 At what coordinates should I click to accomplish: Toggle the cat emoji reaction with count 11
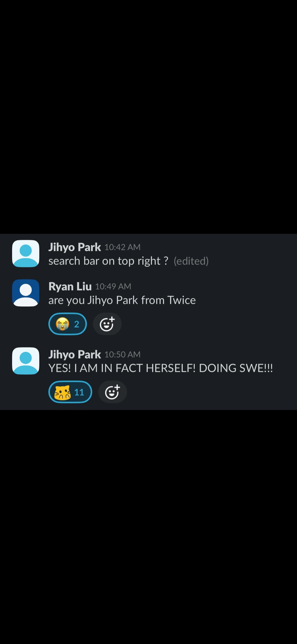[70, 392]
